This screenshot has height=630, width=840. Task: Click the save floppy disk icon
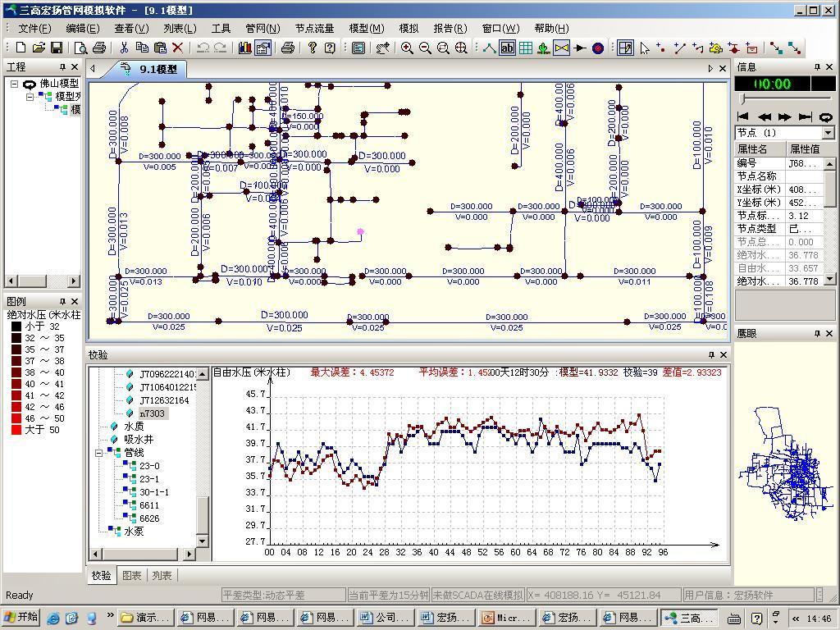pyautogui.click(x=57, y=48)
